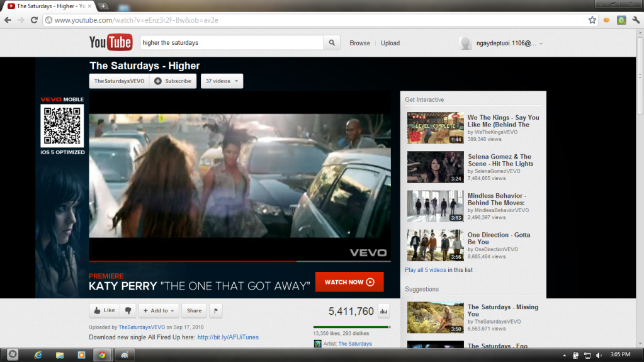Click the Chrome taskbar icon
The height and width of the screenshot is (362, 644).
(102, 354)
